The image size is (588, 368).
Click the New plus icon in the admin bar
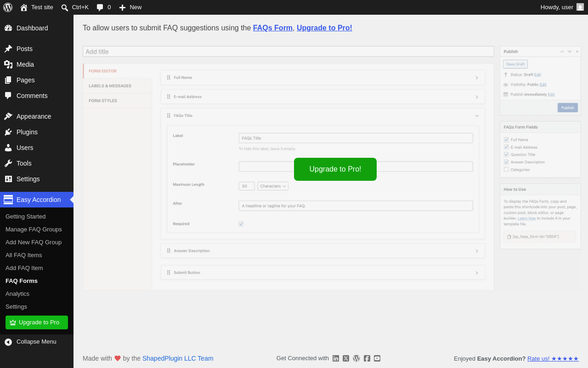tap(122, 7)
